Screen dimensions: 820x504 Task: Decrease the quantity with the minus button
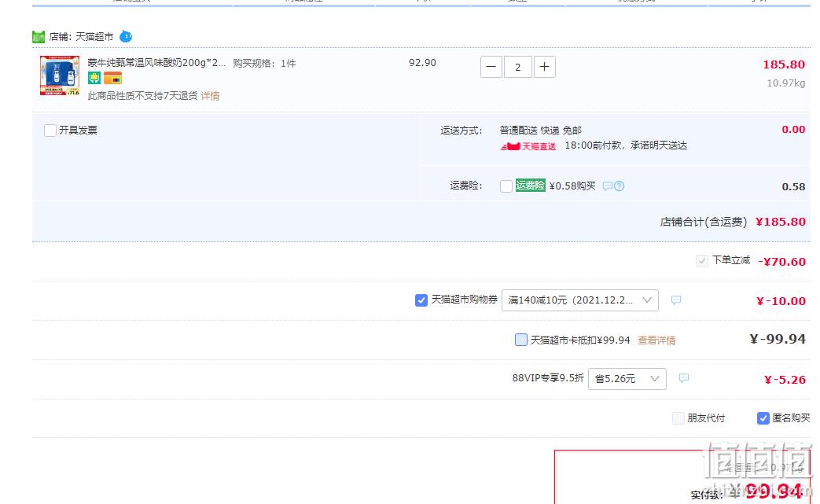[491, 67]
